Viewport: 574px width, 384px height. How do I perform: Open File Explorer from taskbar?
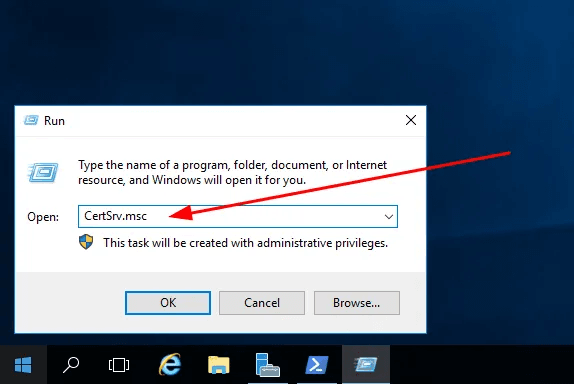219,365
